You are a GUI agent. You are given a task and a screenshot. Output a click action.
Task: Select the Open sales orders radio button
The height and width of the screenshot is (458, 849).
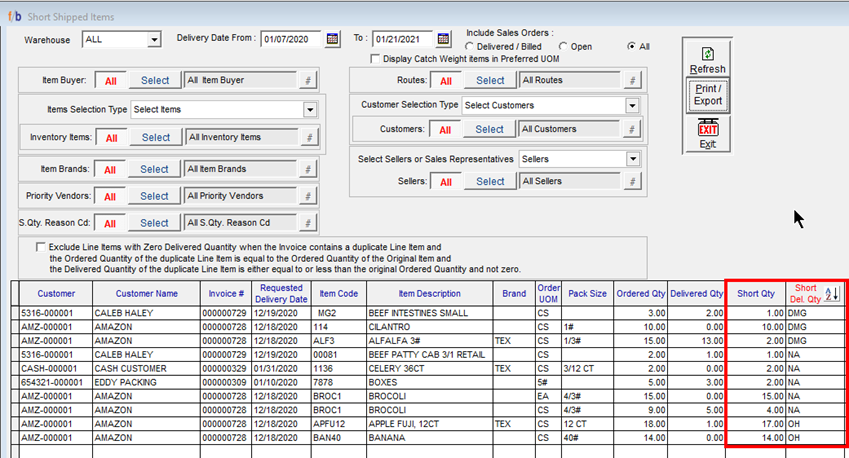point(564,46)
